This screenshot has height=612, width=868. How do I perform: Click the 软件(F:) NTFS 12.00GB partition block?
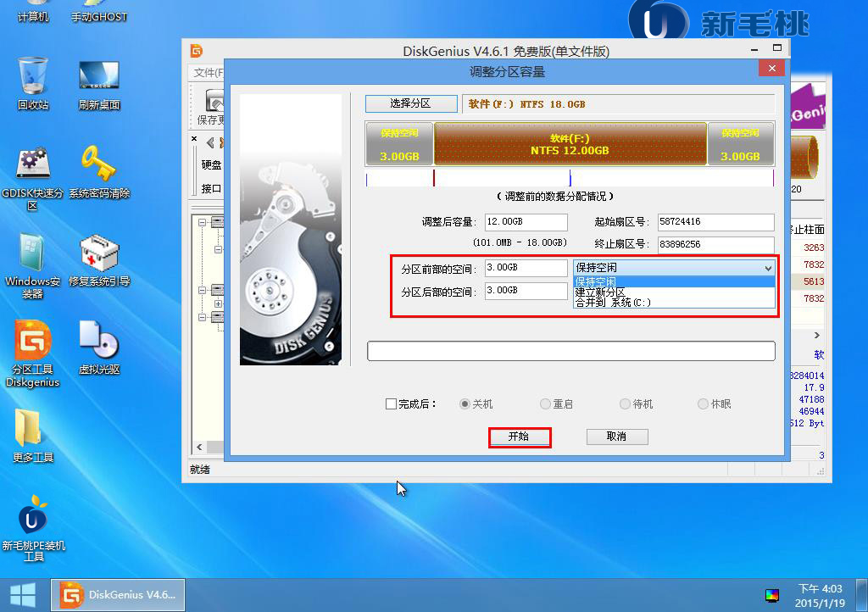pyautogui.click(x=570, y=144)
